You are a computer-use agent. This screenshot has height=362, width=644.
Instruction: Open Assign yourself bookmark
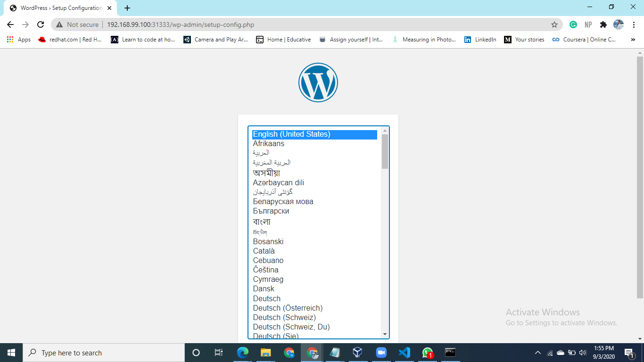pyautogui.click(x=351, y=40)
